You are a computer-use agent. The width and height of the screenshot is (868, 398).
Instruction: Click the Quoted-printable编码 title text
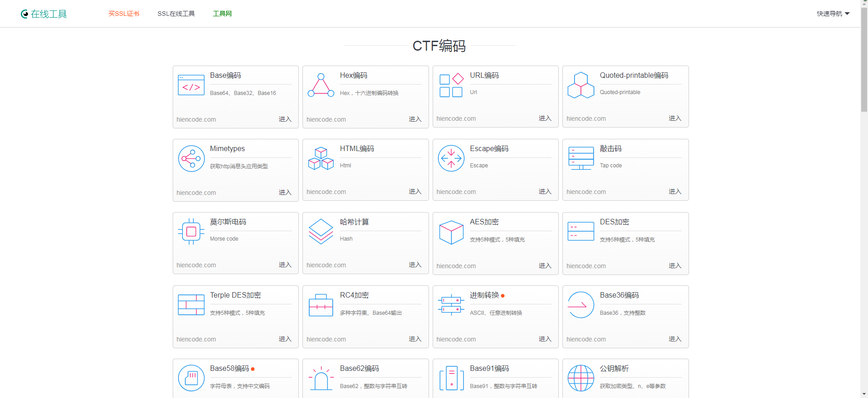pos(634,76)
